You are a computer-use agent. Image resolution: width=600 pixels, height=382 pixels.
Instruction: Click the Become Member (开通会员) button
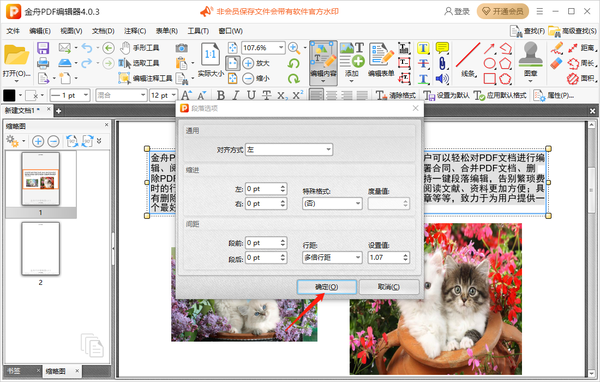502,11
